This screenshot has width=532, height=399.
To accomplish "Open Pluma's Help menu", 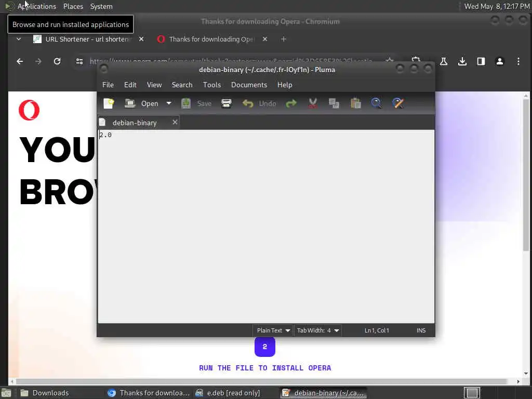I will click(x=285, y=85).
